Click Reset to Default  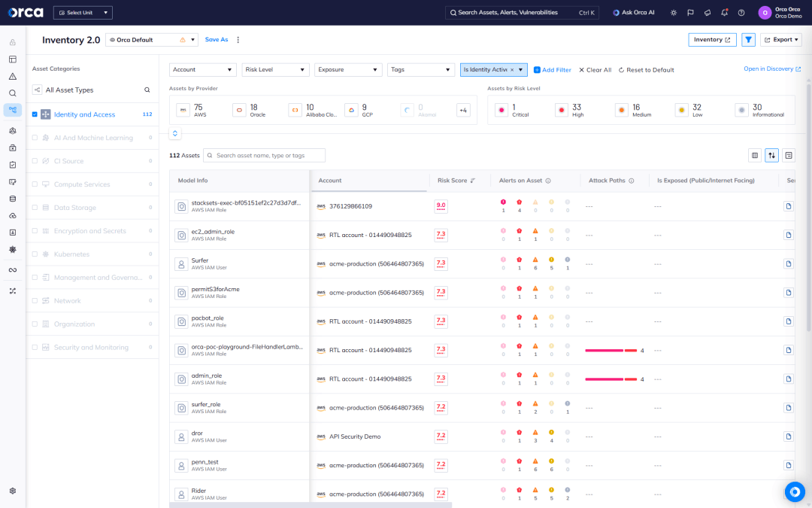[x=647, y=70]
